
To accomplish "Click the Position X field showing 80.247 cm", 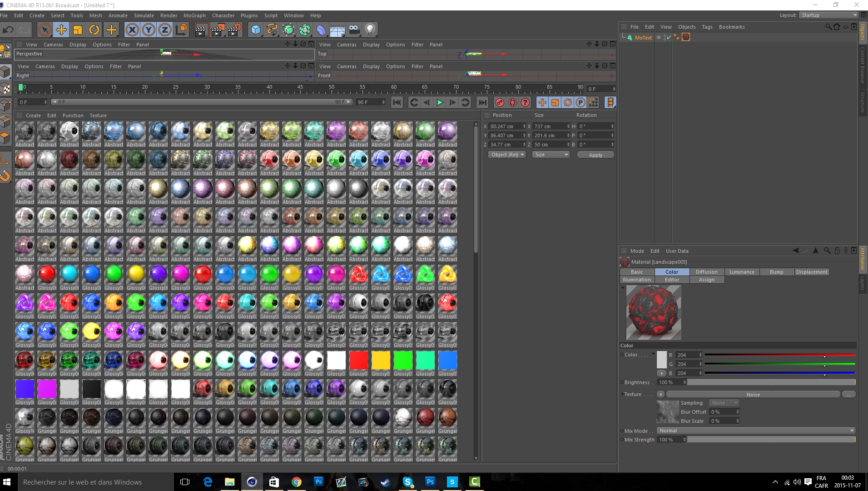I will [507, 126].
